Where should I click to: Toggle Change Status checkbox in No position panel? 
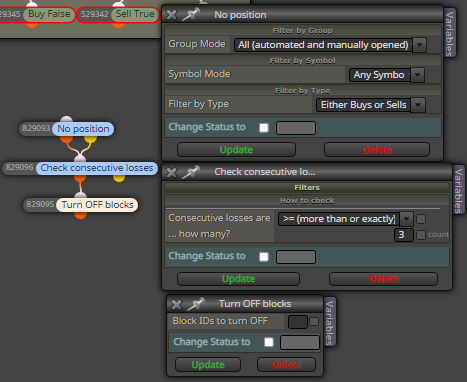coord(264,128)
